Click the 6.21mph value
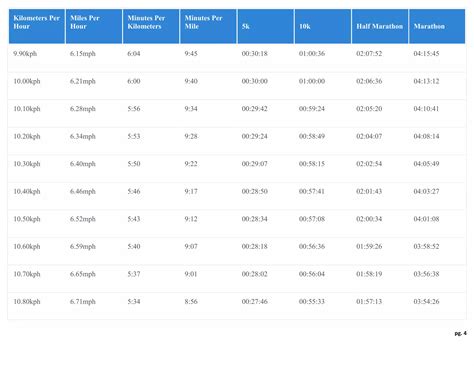This screenshot has height=366, width=474. [83, 81]
